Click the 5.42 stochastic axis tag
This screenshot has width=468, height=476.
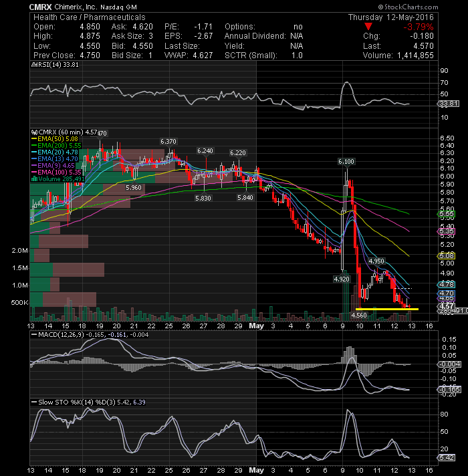pyautogui.click(x=447, y=457)
